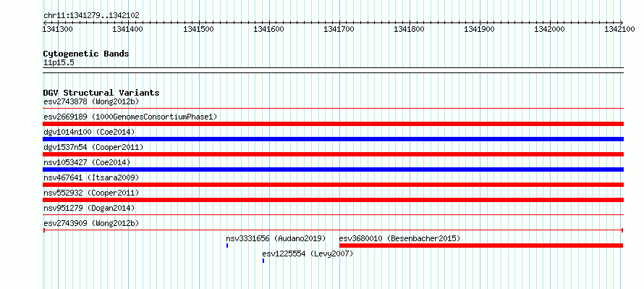
Task: Click the thin red line under esv2743878
Action: click(x=333, y=109)
